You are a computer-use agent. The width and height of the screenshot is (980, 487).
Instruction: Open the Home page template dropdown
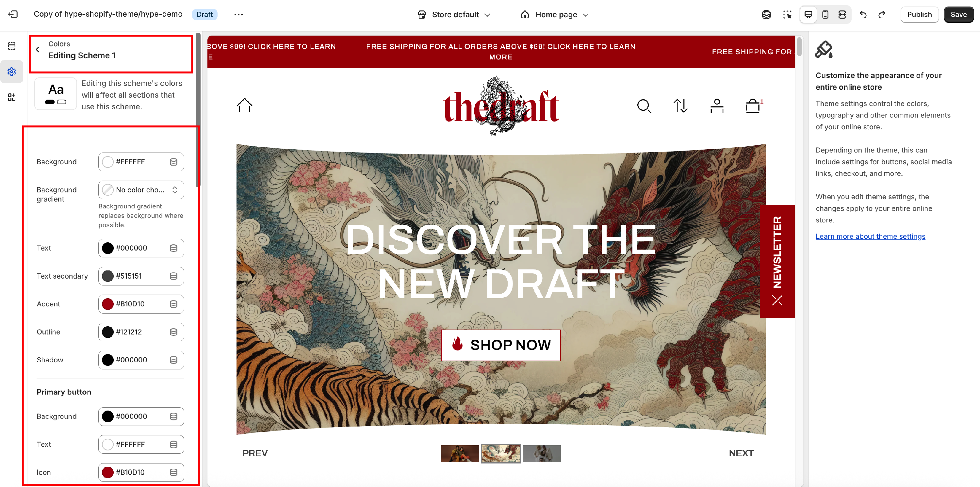pyautogui.click(x=555, y=14)
